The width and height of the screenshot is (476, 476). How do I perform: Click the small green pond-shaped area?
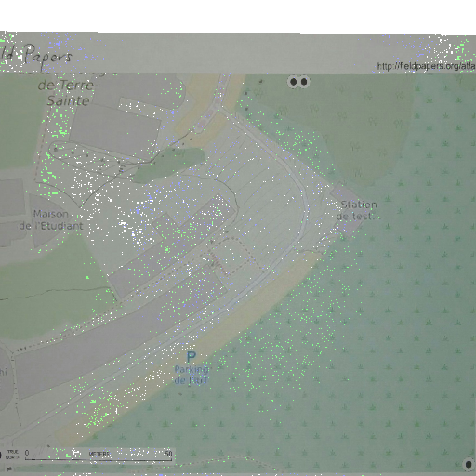coord(169,164)
